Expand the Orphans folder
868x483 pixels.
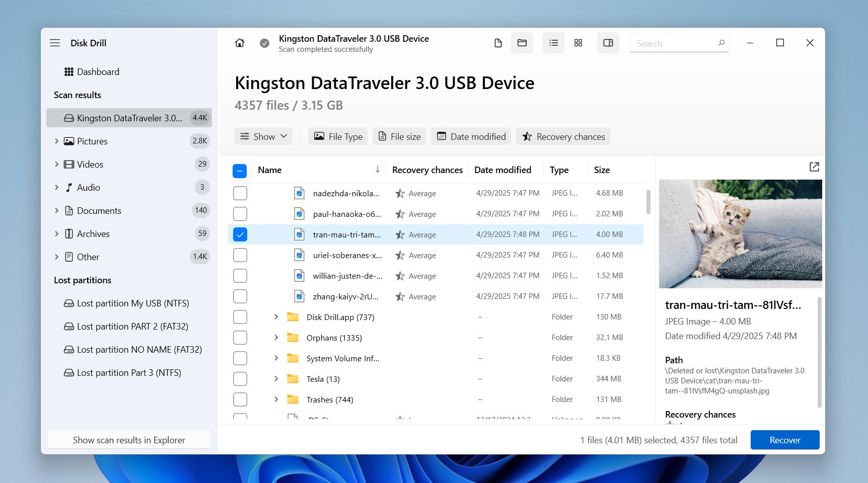[276, 338]
